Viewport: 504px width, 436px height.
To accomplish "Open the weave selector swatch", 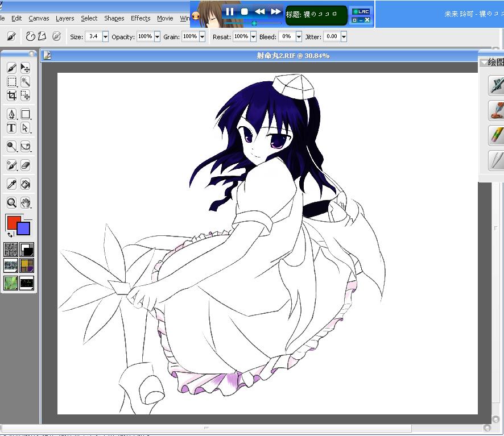I will click(27, 265).
